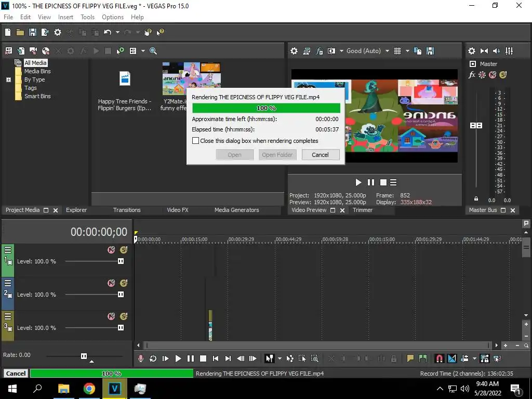Switch to the Video FX tab
The height and width of the screenshot is (399, 532).
(178, 210)
